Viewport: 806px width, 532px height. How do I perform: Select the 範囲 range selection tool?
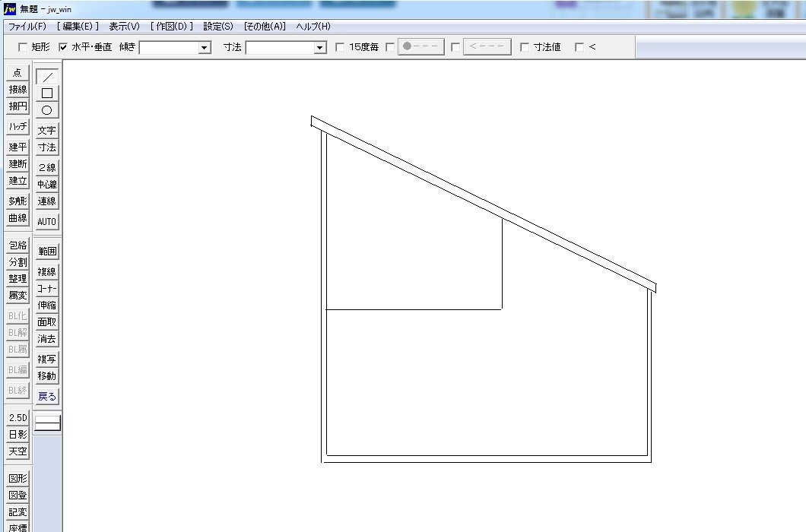(47, 252)
